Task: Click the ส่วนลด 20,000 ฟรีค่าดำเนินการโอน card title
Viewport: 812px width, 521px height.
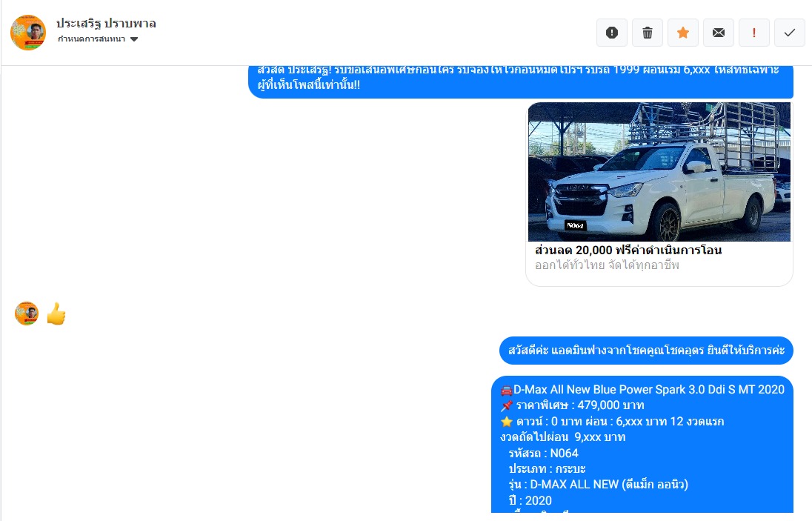Action: click(x=628, y=250)
